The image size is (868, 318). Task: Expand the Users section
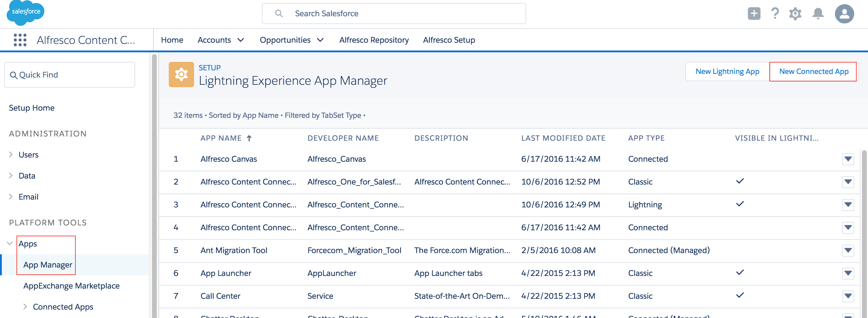[11, 154]
